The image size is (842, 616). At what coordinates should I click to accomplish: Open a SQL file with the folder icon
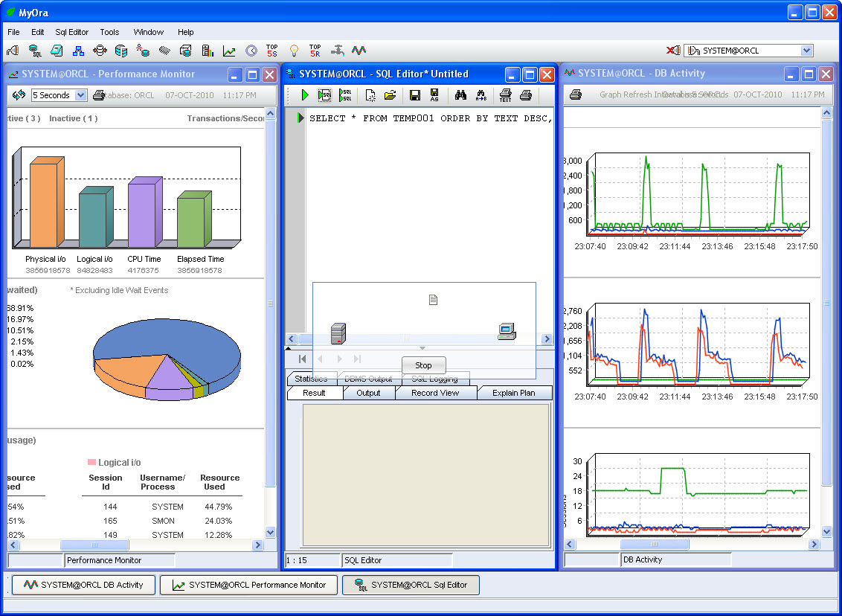(x=390, y=95)
